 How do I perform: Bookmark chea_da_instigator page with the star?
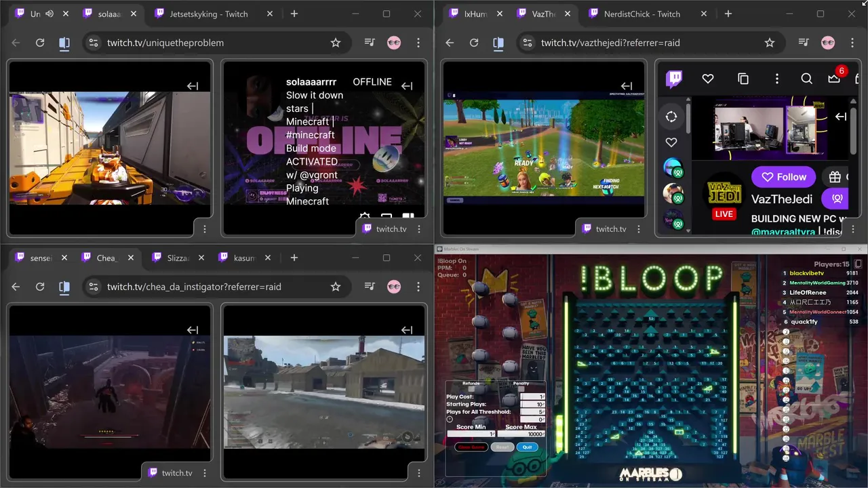(x=335, y=287)
